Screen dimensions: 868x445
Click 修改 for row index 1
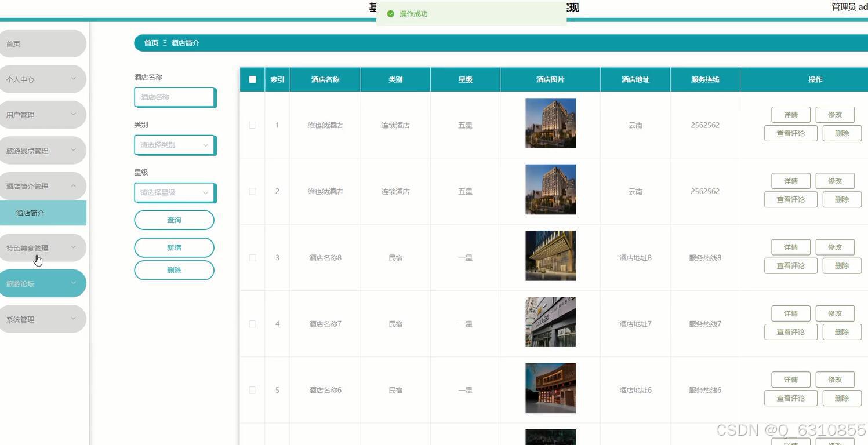coord(835,115)
